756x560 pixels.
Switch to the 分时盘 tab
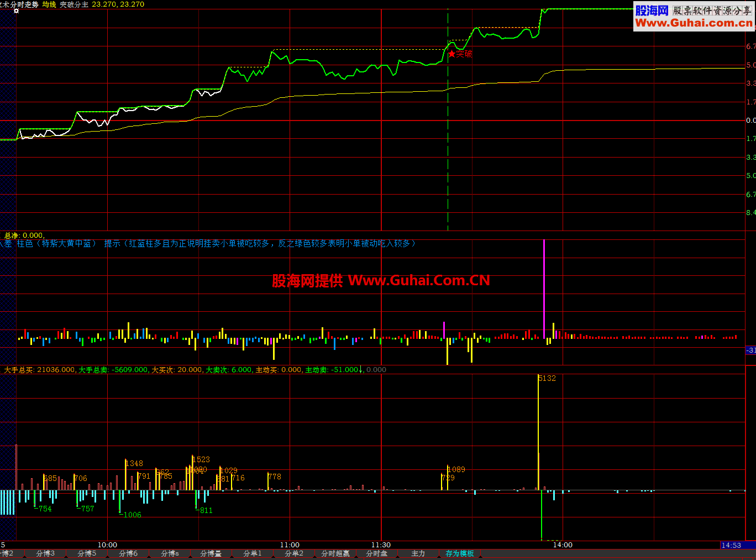coord(377,553)
